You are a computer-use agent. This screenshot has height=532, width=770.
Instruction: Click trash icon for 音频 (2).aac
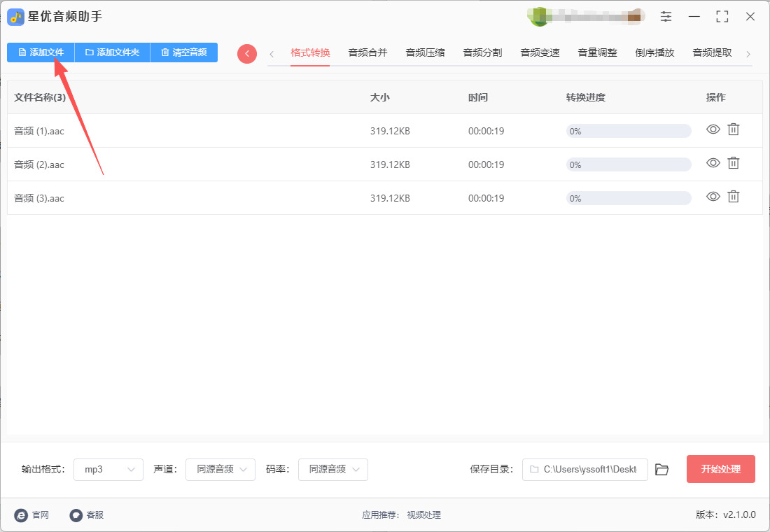click(733, 163)
